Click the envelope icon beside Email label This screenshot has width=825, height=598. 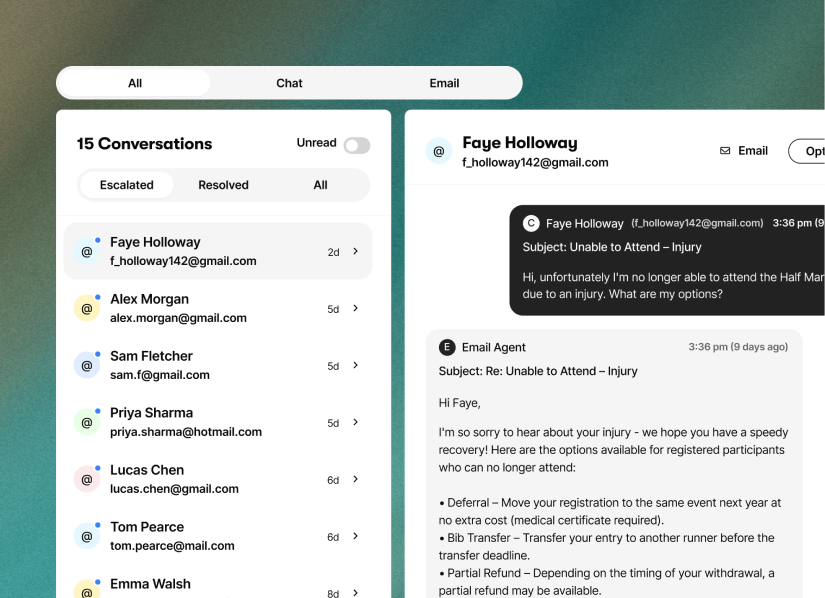pyautogui.click(x=725, y=151)
